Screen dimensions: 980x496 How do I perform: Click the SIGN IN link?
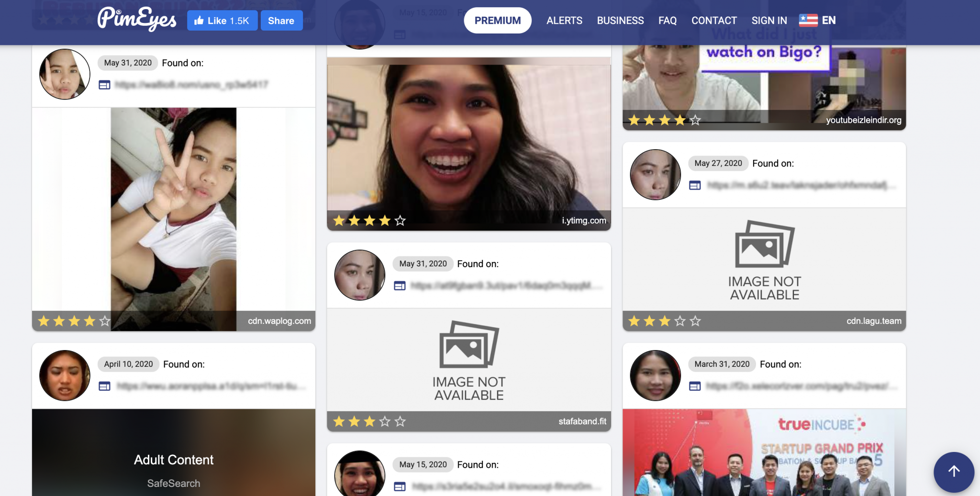[769, 20]
